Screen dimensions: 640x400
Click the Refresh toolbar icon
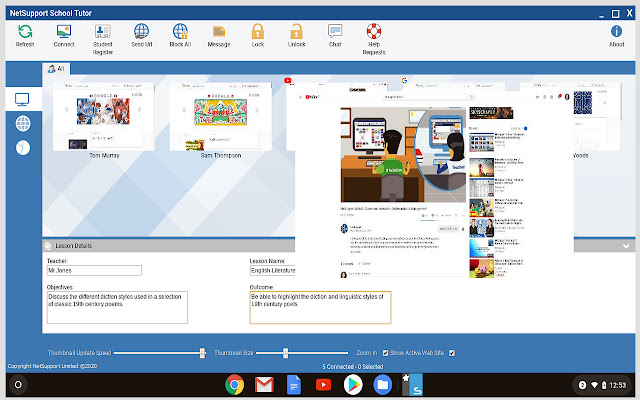pos(25,32)
